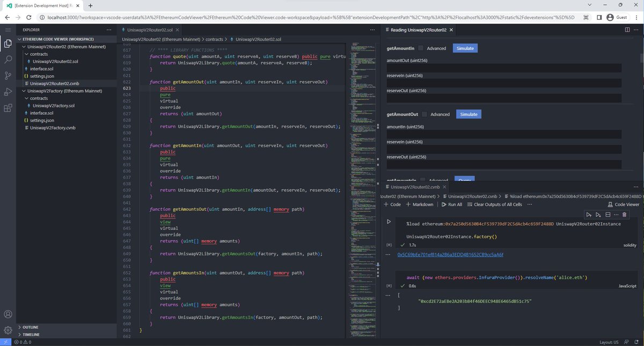Open the Manage gear menu
Viewport: 644px width, 346px height.
coord(8,330)
